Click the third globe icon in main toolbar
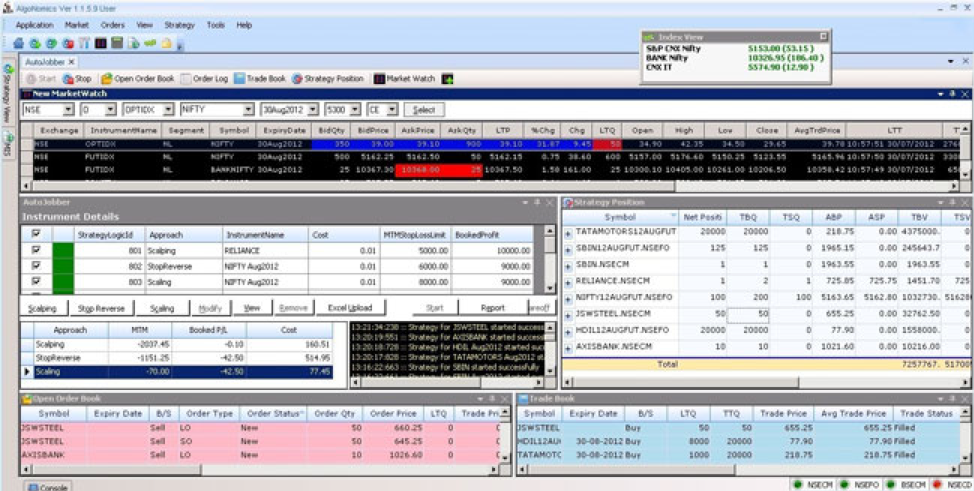Image resolution: width=974 pixels, height=491 pixels. tap(52, 44)
